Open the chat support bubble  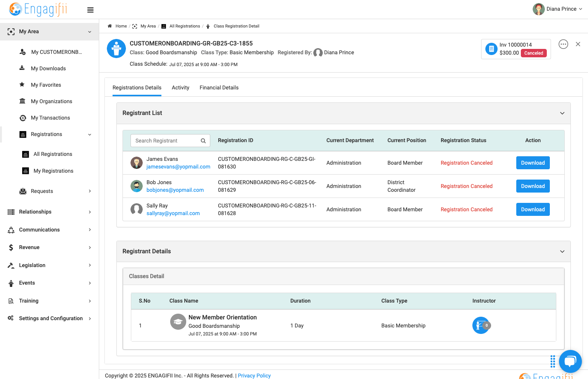570,361
